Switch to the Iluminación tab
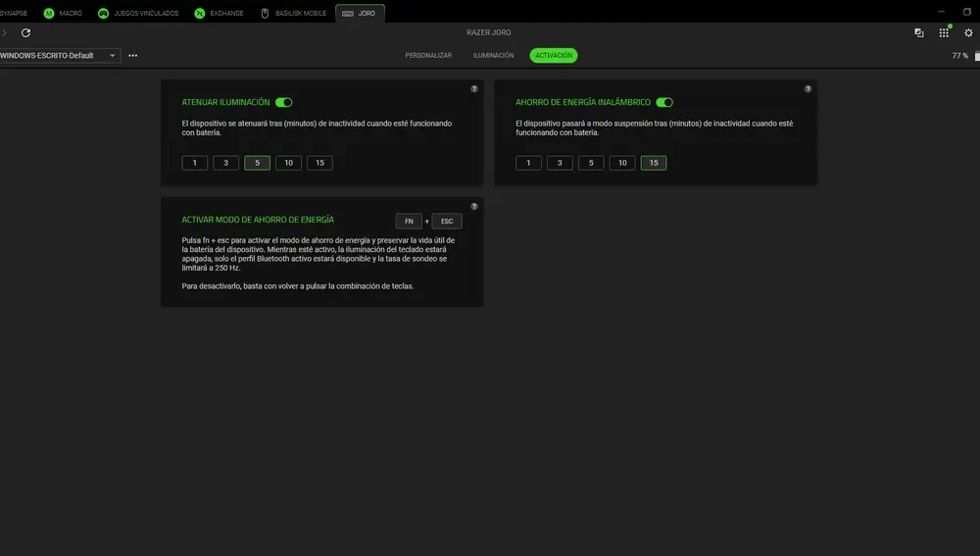The image size is (980, 556). (x=493, y=55)
